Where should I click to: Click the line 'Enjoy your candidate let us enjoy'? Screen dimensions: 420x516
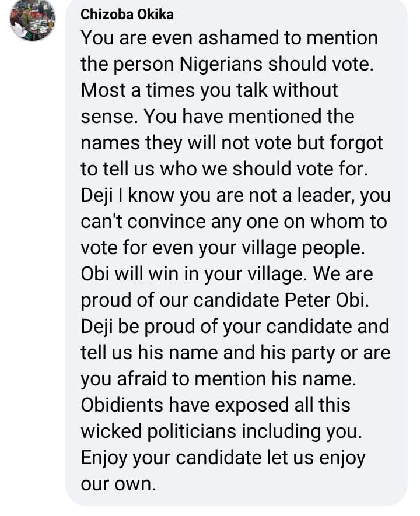tap(223, 458)
